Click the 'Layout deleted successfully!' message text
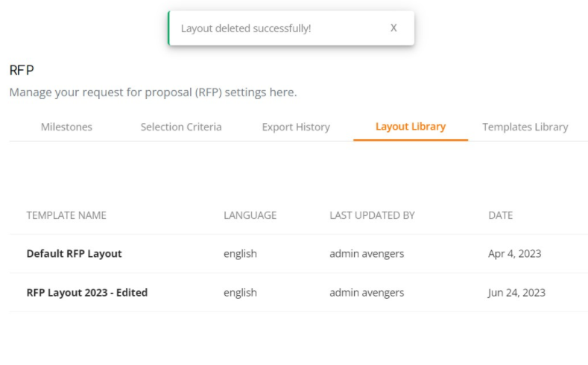The height and width of the screenshot is (365, 588). pyautogui.click(x=246, y=28)
